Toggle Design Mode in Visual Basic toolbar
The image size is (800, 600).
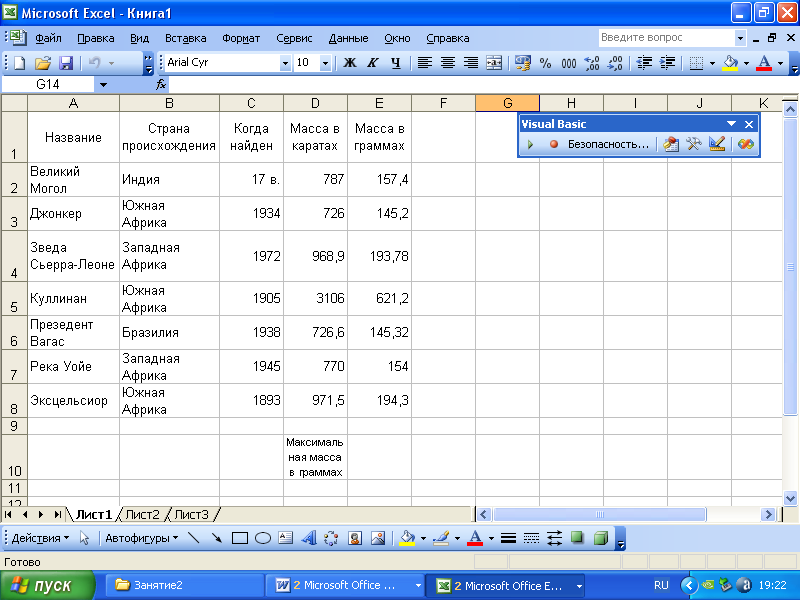[x=716, y=144]
